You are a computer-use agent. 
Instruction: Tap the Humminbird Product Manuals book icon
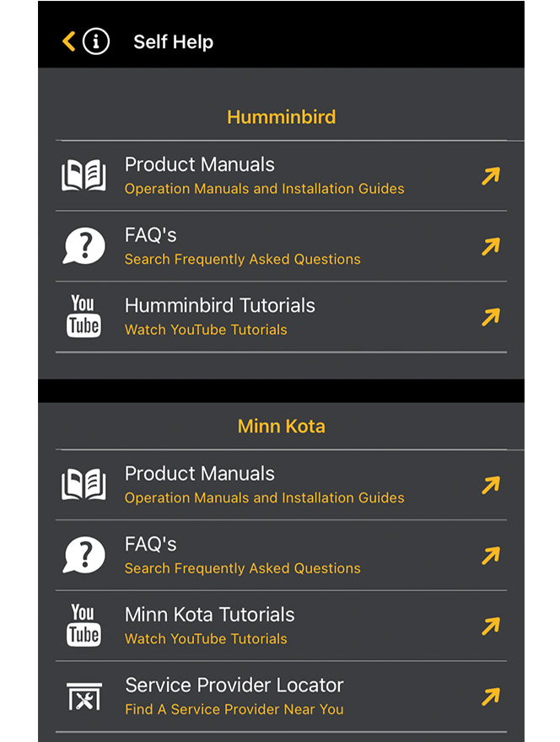[x=83, y=175]
